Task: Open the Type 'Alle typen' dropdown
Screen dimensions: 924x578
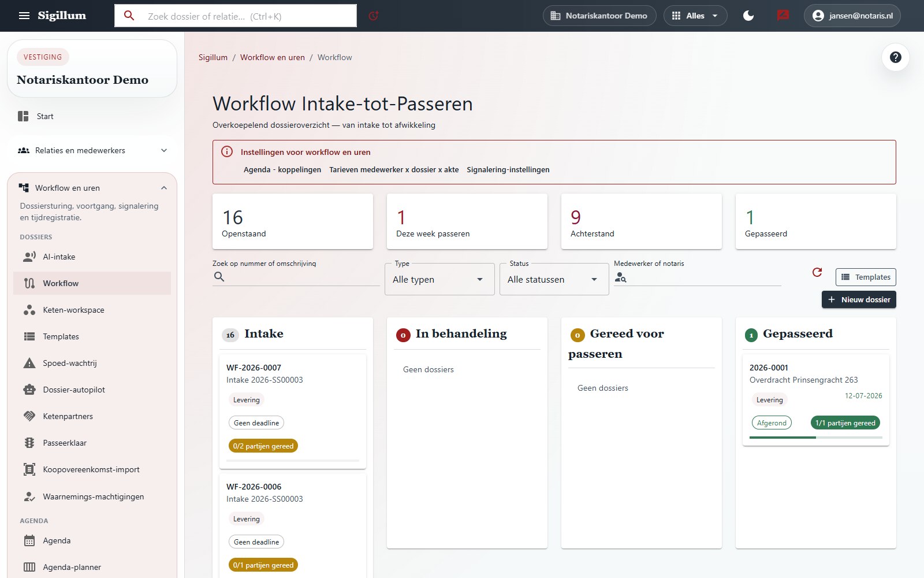Action: click(439, 279)
